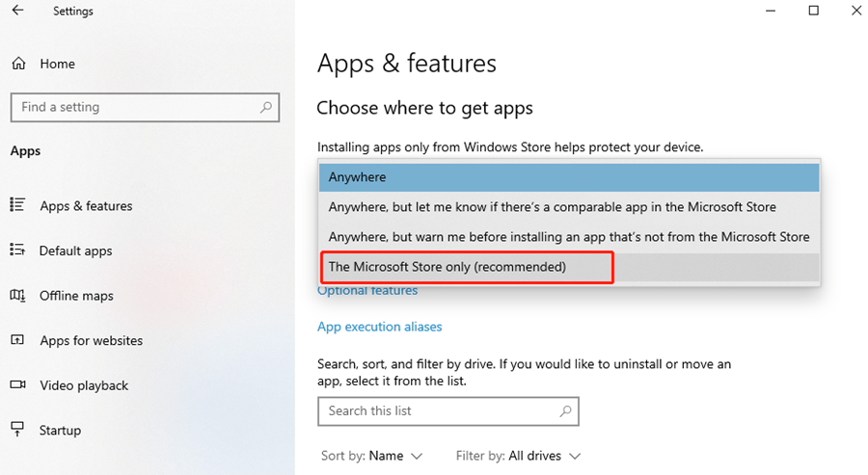This screenshot has width=868, height=475.
Task: Select the Anywhere option
Action: [569, 177]
